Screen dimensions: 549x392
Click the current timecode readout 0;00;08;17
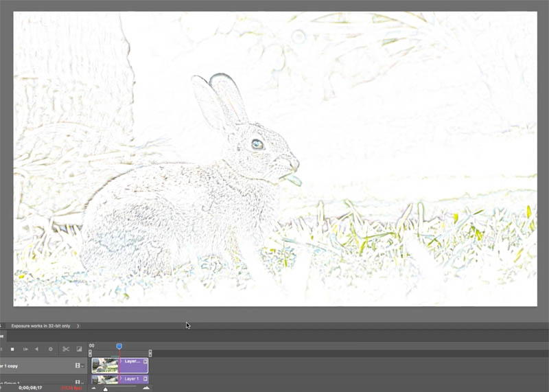pyautogui.click(x=30, y=388)
